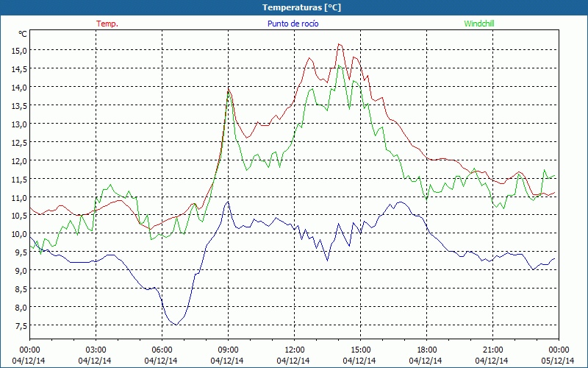This screenshot has width=588, height=368.
Task: Click the 8,0 y-axis value
Action: coord(21,307)
